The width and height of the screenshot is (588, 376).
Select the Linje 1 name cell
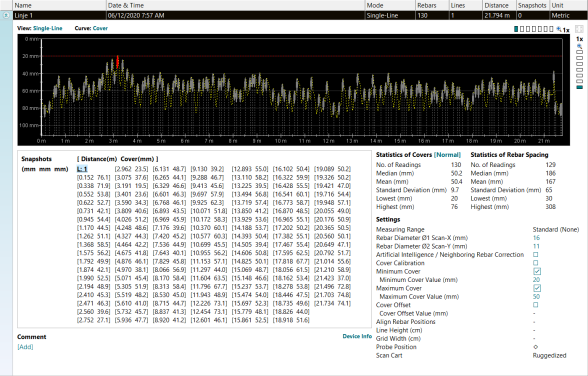(x=60, y=15)
